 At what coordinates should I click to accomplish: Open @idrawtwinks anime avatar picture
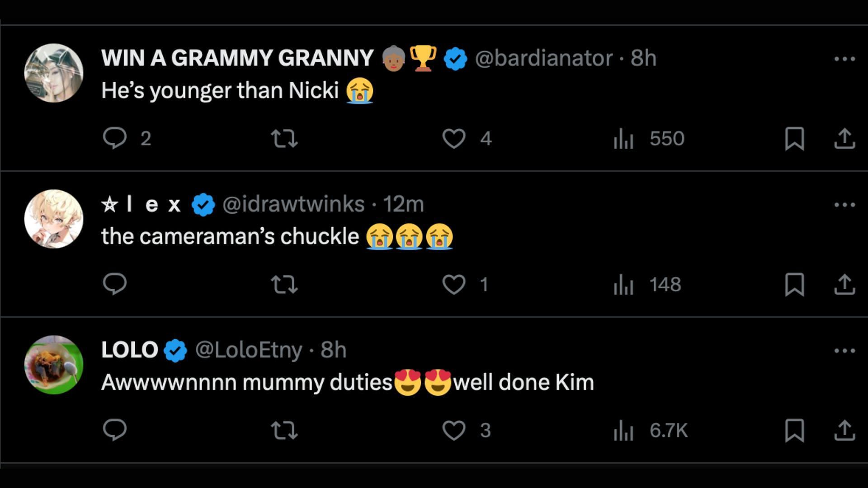tap(54, 219)
